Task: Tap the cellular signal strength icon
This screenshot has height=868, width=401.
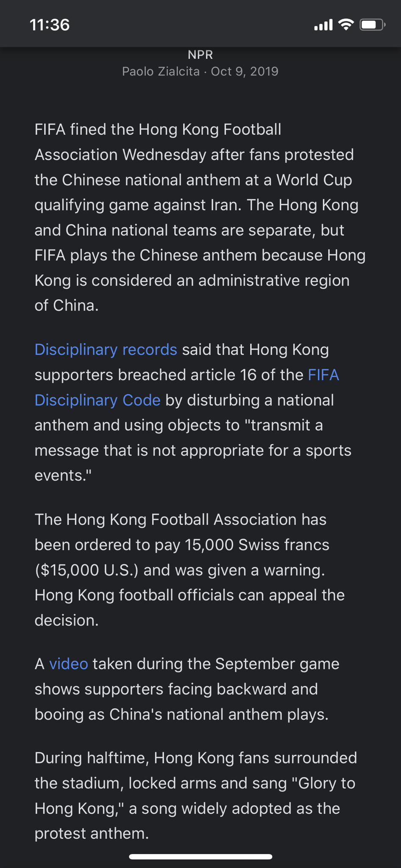Action: [x=323, y=25]
